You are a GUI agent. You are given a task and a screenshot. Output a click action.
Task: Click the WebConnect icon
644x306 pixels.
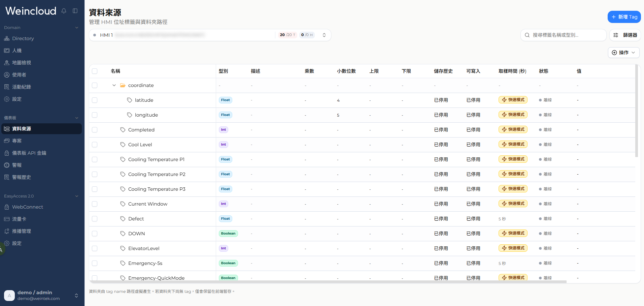(7, 207)
